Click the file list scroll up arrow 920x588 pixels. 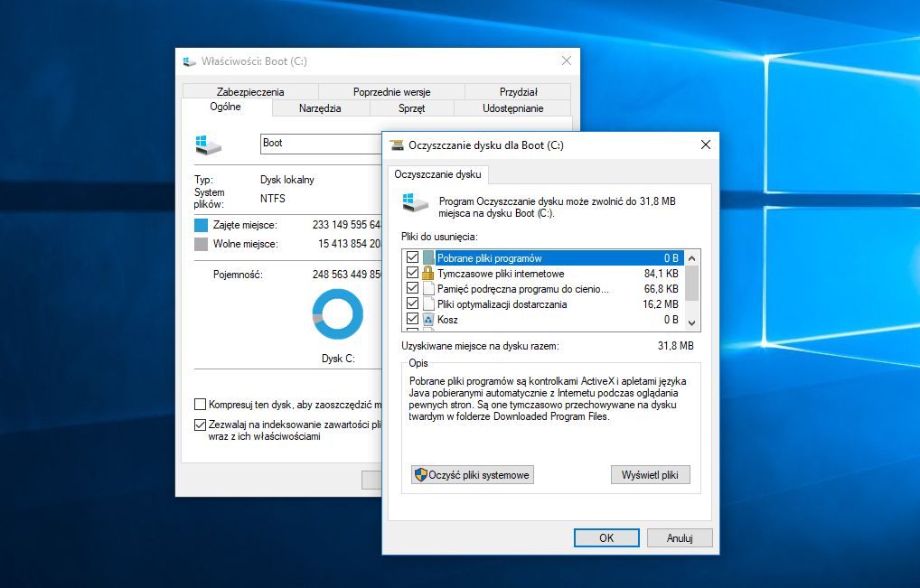[691, 258]
